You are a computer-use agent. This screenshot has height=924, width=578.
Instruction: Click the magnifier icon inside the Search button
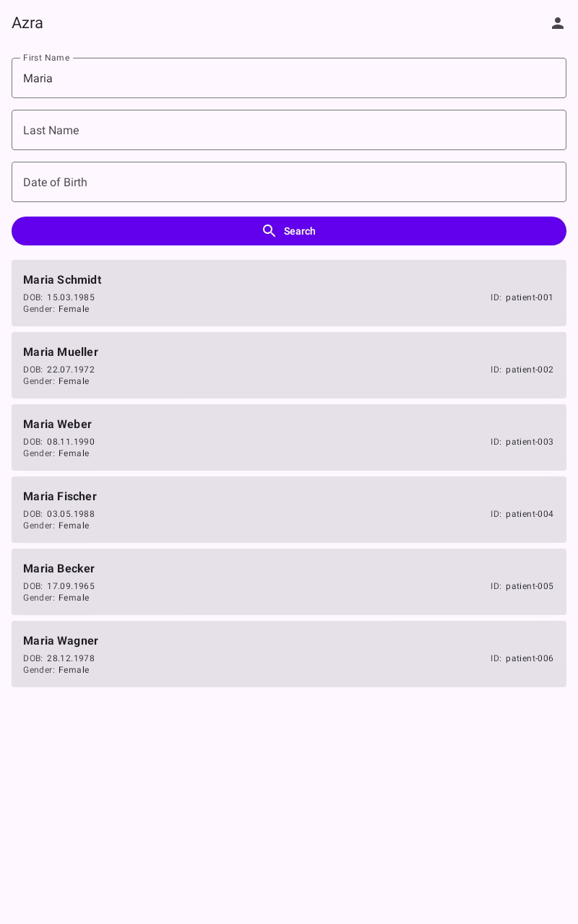tap(269, 231)
